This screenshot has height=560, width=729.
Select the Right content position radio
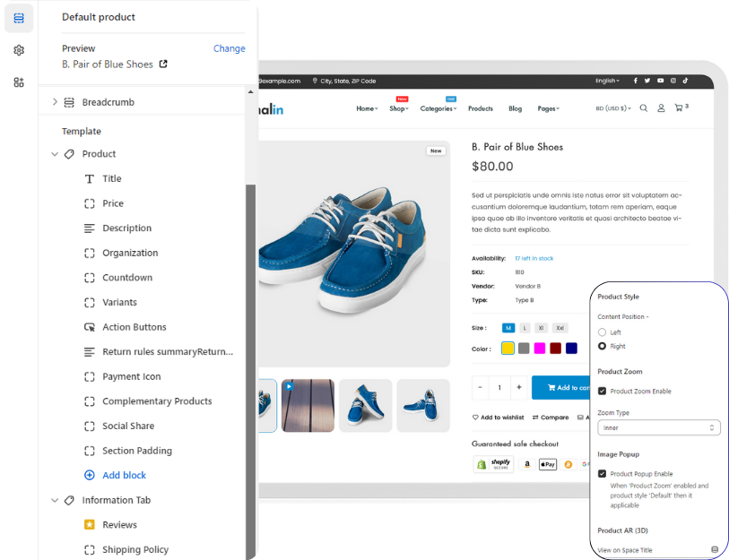click(602, 346)
